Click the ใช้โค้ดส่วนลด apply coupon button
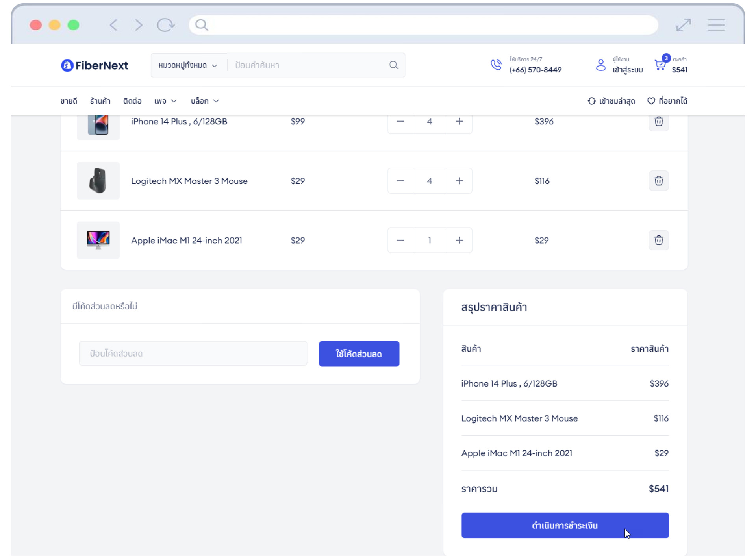756x559 pixels. [359, 354]
